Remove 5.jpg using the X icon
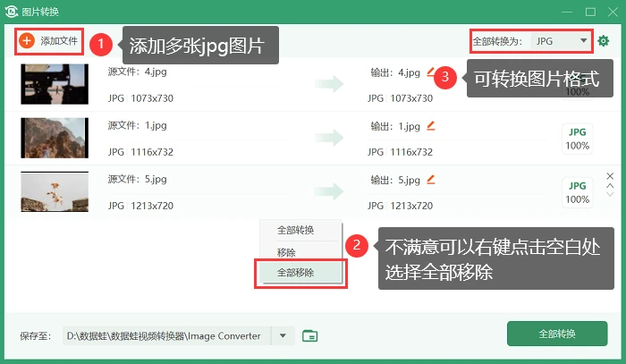626x364 pixels. pyautogui.click(x=610, y=176)
